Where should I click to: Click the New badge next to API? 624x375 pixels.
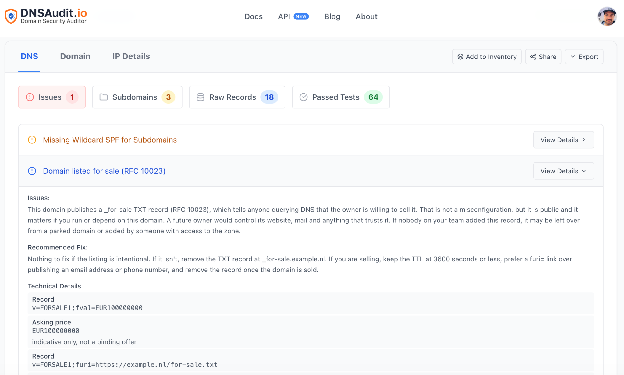(x=301, y=16)
